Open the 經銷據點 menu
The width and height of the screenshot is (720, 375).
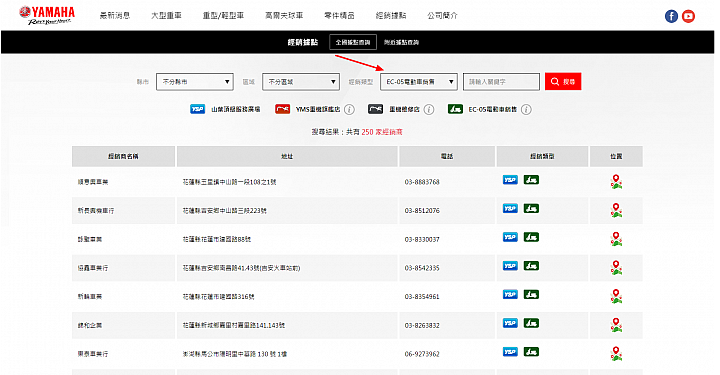tap(391, 16)
